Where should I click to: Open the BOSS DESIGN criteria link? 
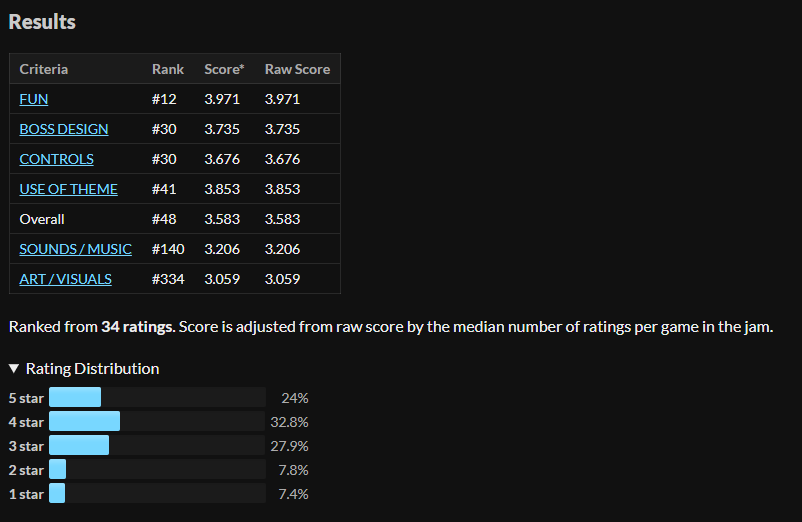pos(64,129)
